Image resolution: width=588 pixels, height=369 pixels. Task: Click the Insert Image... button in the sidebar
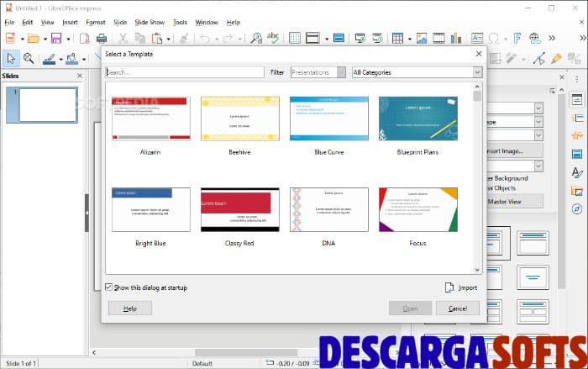514,151
